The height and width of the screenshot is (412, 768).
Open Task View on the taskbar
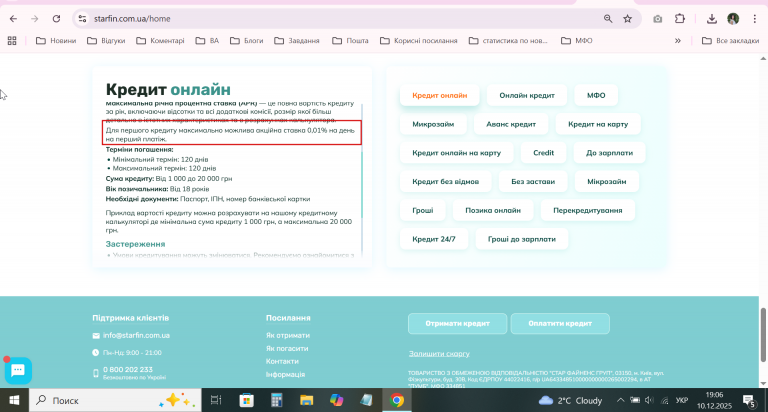coord(216,400)
